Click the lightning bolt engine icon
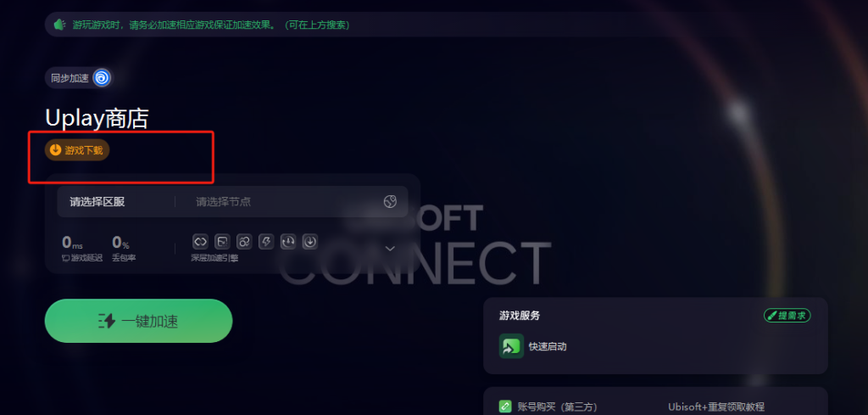 (x=266, y=242)
